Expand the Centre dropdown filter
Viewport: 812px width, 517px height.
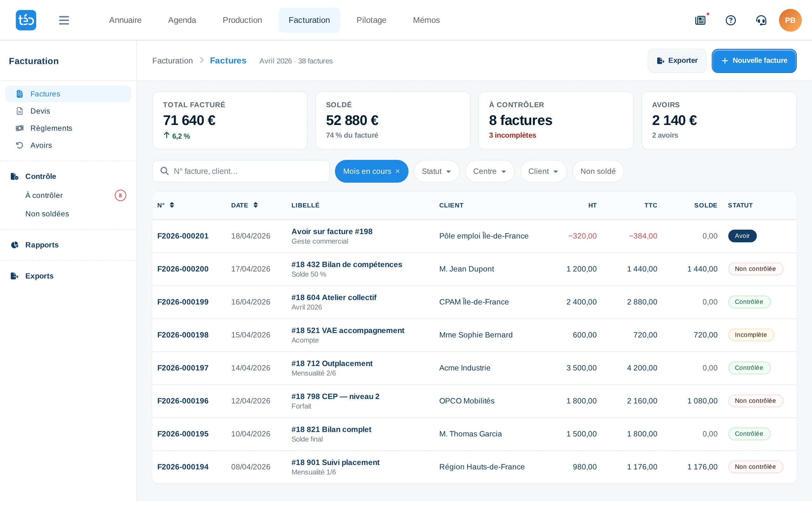pos(490,171)
